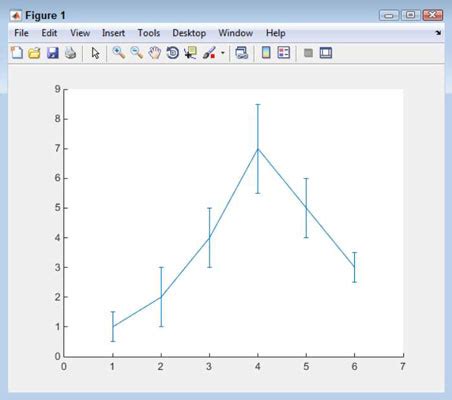This screenshot has height=400, width=452.
Task: Select the Zoom Out magnifier tool
Action: coord(137,53)
